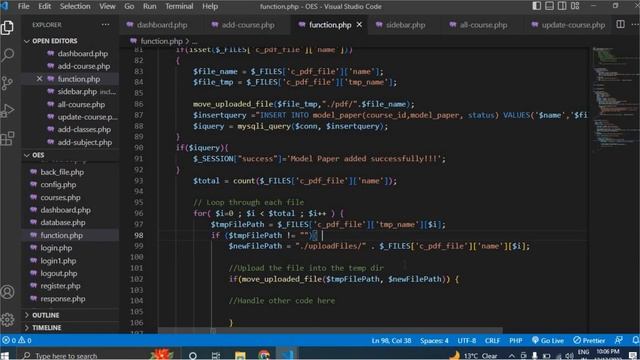The width and height of the screenshot is (640, 360).
Task: Toggle the secondary sidebar layout icon
Action: [562, 6]
